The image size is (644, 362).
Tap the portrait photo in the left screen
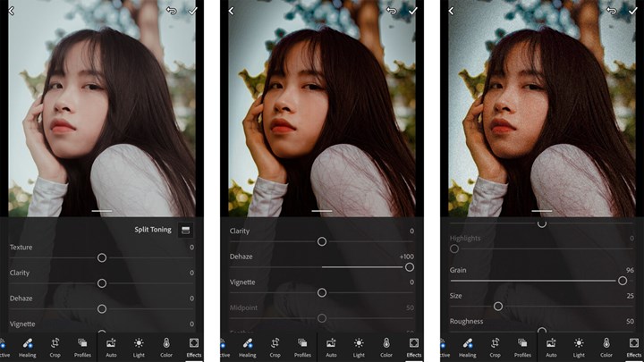coord(102,108)
